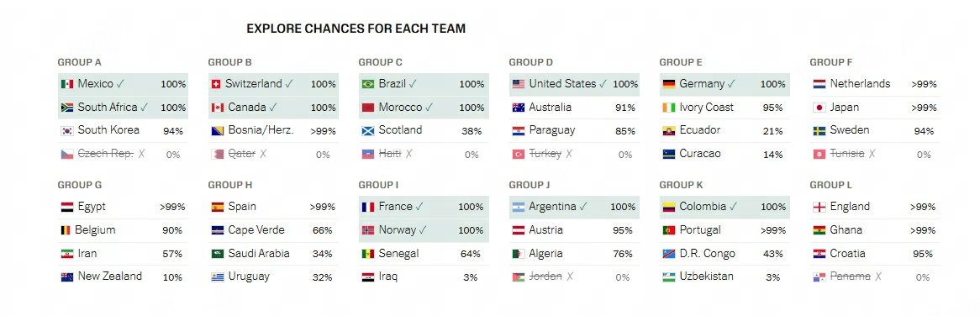Open the Switzerland team row
This screenshot has width=980, height=316.
tap(273, 84)
